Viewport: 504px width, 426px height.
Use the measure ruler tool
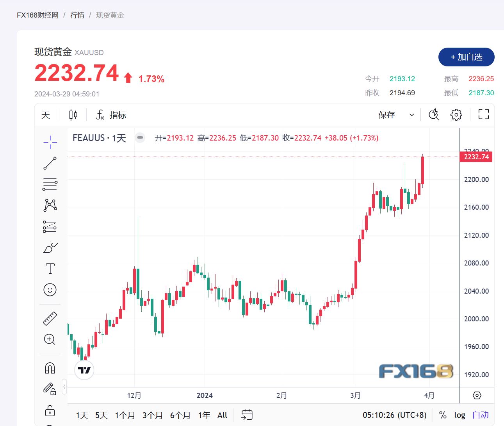(50, 318)
